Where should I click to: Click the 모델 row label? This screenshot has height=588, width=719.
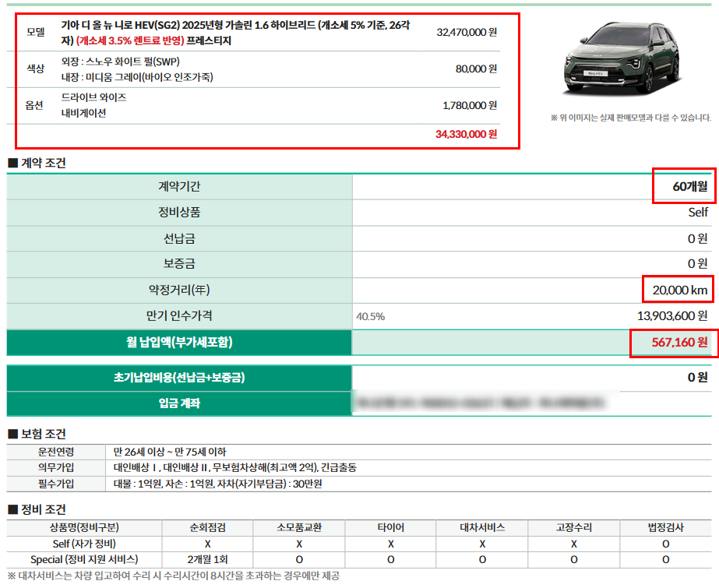(x=36, y=32)
